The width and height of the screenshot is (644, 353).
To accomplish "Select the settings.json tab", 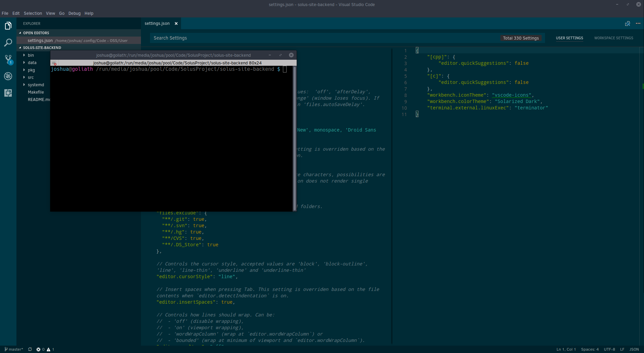I will click(x=157, y=23).
